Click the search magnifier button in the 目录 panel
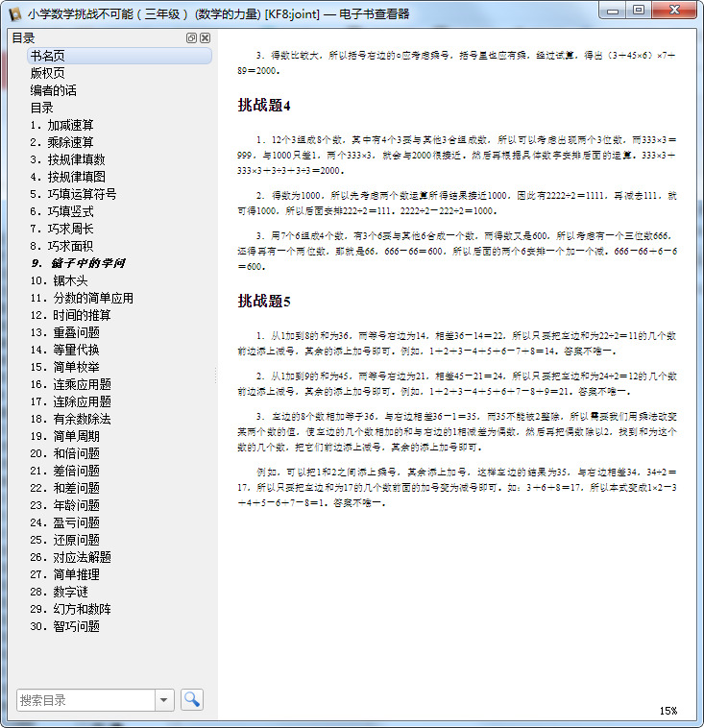Viewport: 704px width, 728px height. (x=192, y=699)
